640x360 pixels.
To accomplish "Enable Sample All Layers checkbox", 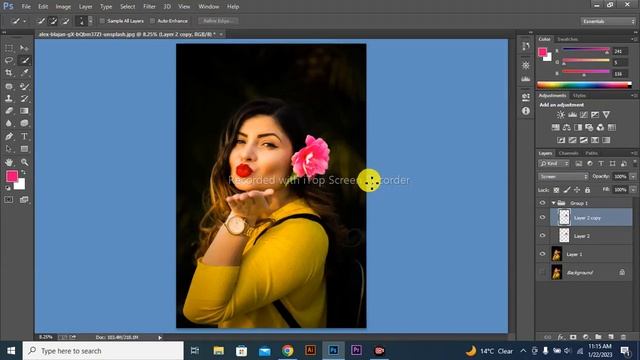I will pyautogui.click(x=102, y=21).
